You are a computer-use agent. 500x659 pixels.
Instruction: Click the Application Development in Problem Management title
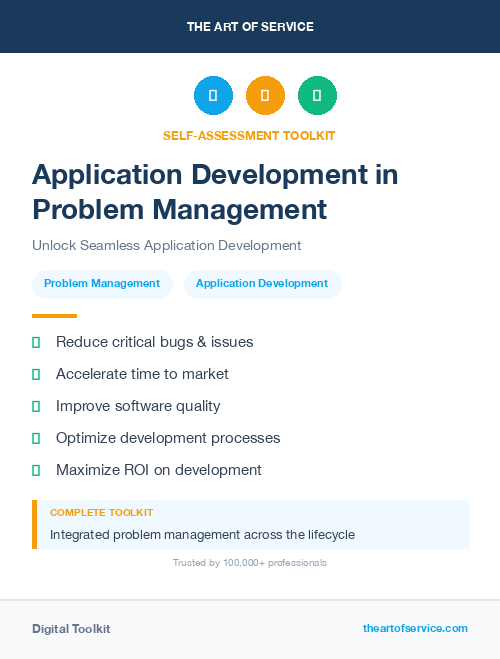click(215, 192)
